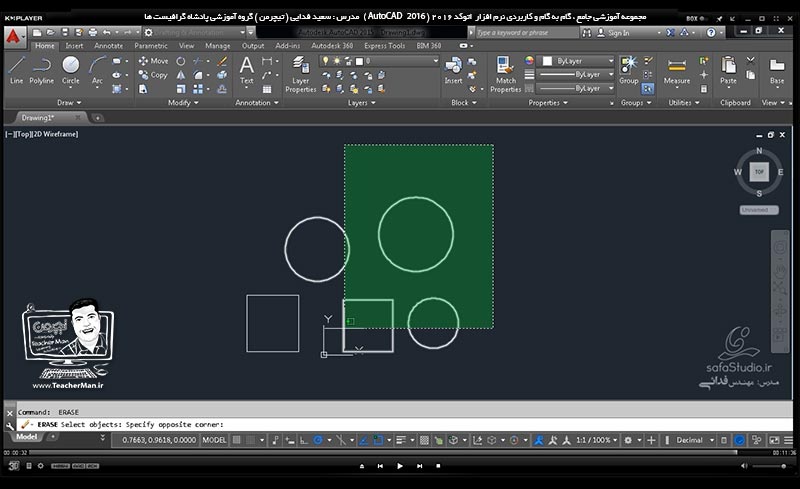Click the Print icon in quick access toolbar
The width and height of the screenshot is (800, 489).
tap(92, 32)
